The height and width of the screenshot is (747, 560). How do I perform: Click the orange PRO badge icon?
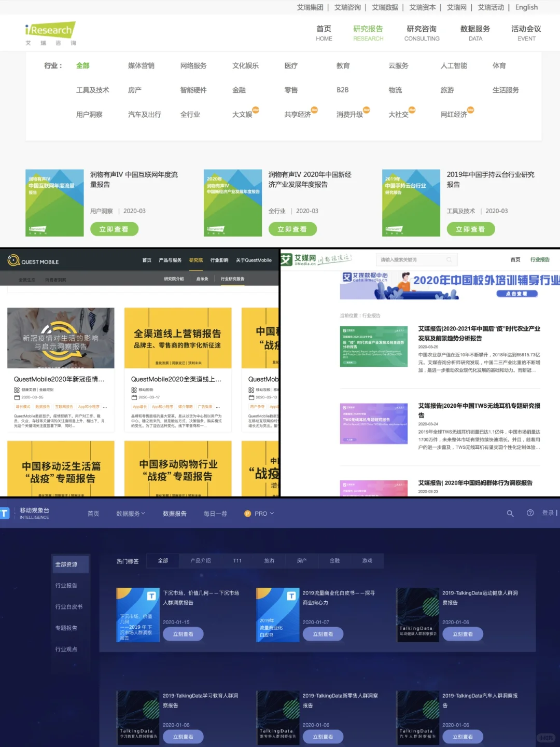point(247,514)
